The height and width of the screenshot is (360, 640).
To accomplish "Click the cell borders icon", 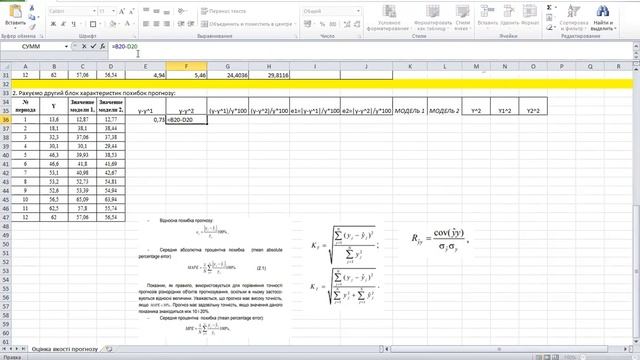I will (93, 24).
